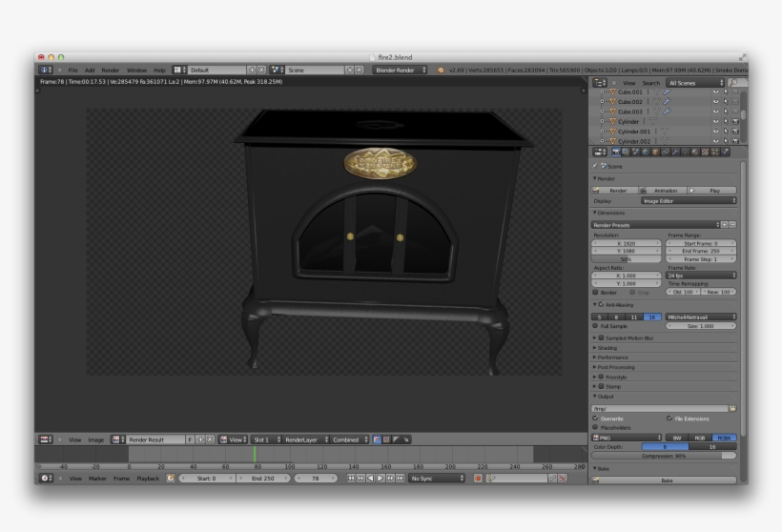Open the File menu

pyautogui.click(x=72, y=71)
